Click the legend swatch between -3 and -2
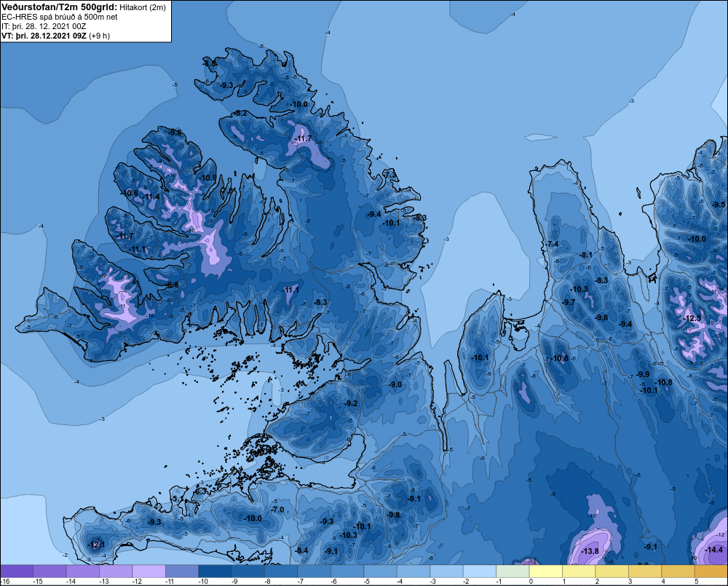Image resolution: width=728 pixels, height=586 pixels. (447, 571)
